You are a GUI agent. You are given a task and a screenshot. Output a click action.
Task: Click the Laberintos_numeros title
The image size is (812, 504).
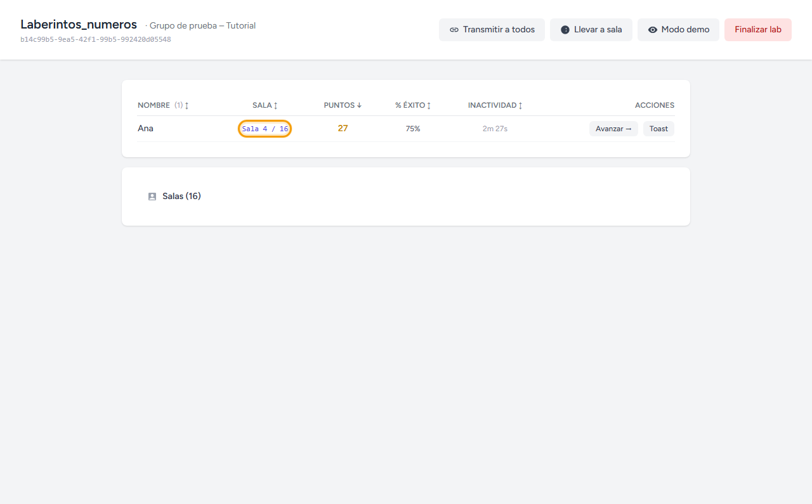pyautogui.click(x=79, y=25)
